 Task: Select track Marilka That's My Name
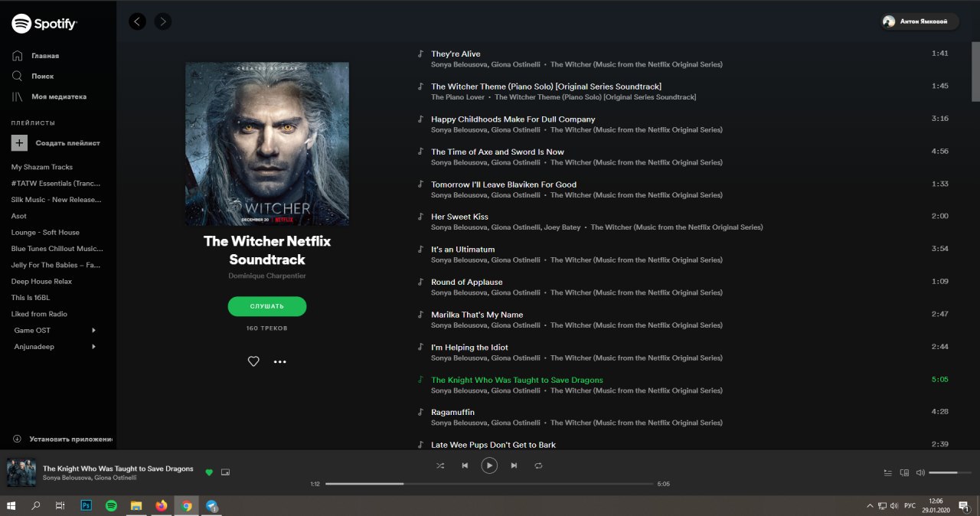(x=477, y=315)
